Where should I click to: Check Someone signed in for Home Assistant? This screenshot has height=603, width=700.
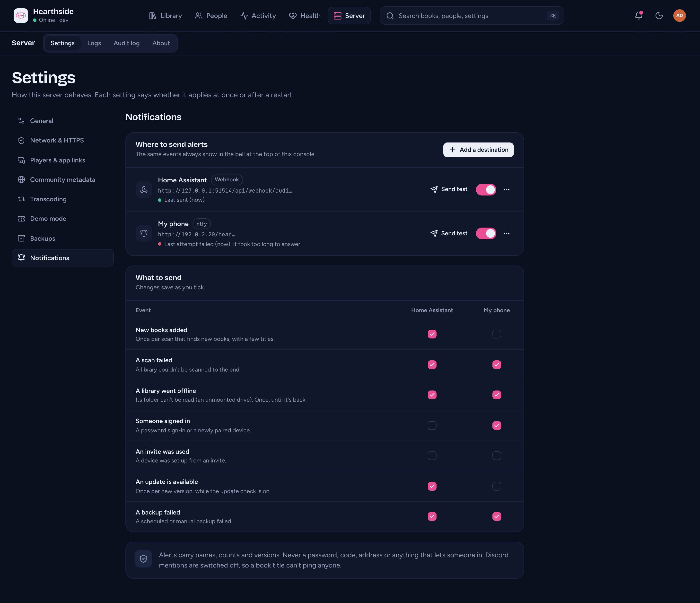(x=432, y=426)
